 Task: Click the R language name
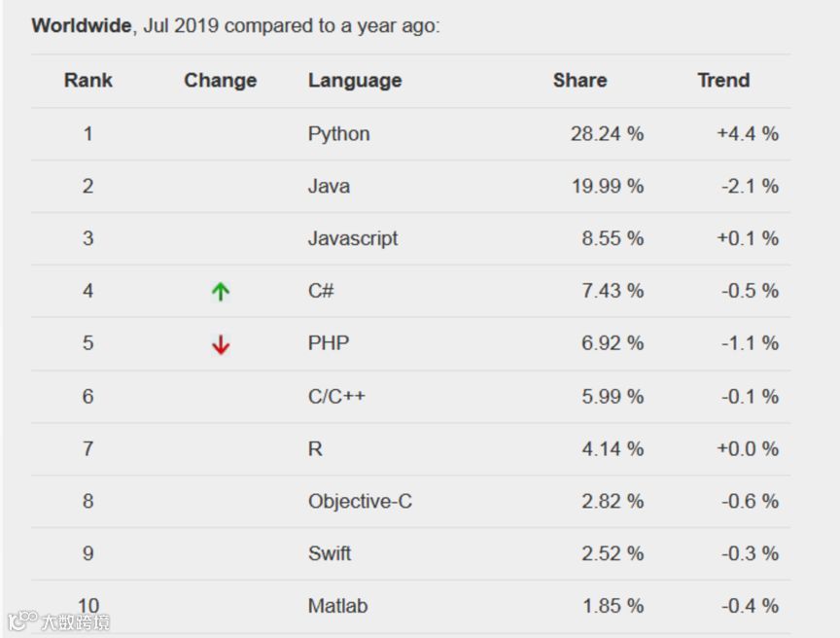coord(315,448)
